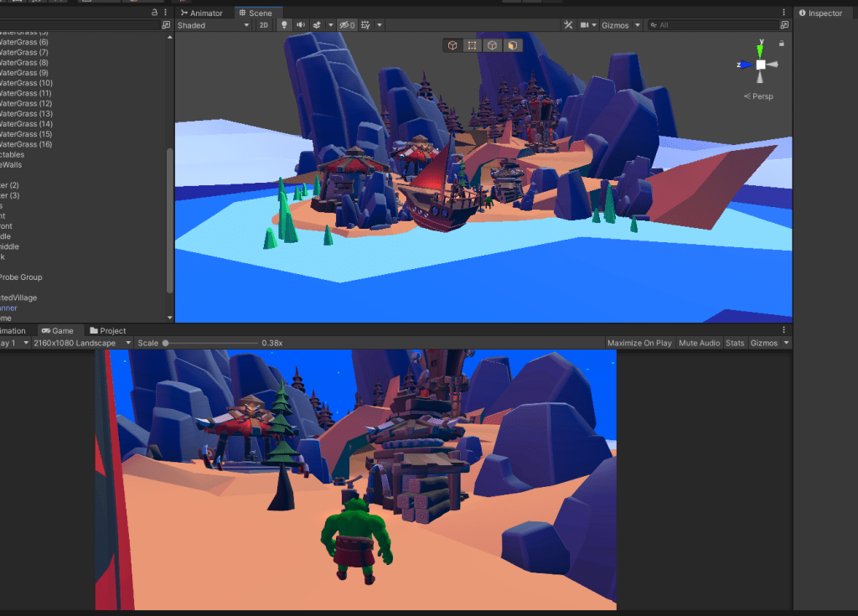Click the Hierarchy panel lock icon
The width and height of the screenshot is (858, 616).
click(154, 13)
